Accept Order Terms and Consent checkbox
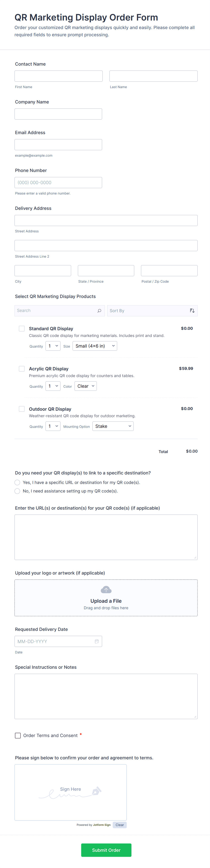Viewport: 210px width, 868px height. 18,735
